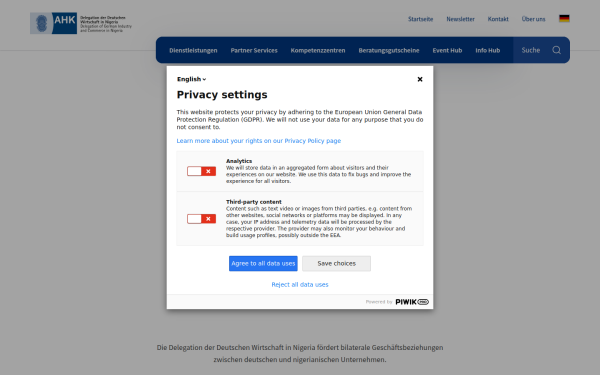600x375 pixels.
Task: Click the Save choices button
Action: pyautogui.click(x=336, y=264)
